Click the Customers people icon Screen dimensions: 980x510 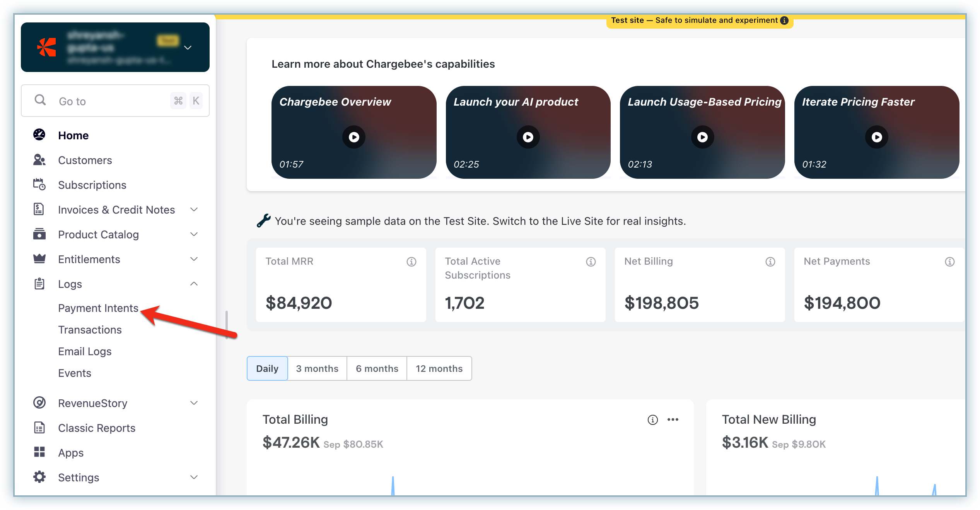(39, 160)
